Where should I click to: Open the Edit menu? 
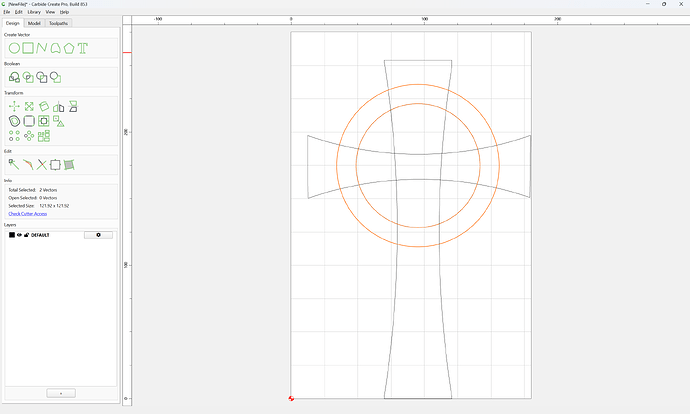[18, 12]
